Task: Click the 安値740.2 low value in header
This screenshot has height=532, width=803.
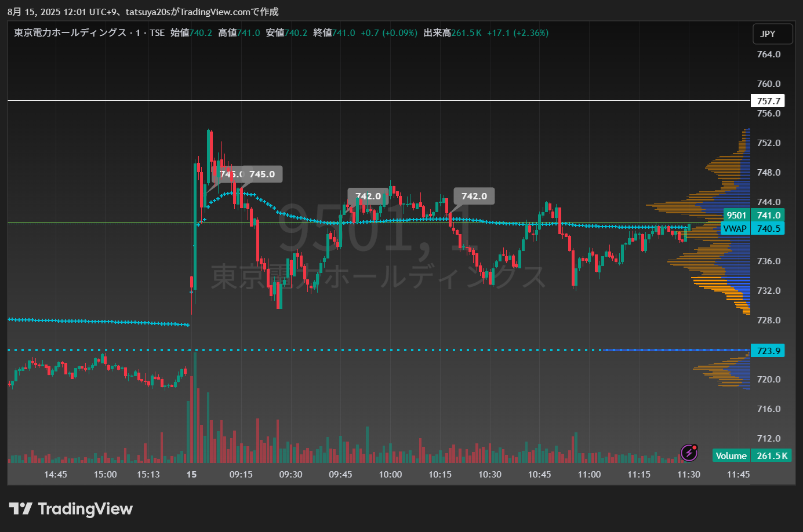Action: pyautogui.click(x=286, y=33)
